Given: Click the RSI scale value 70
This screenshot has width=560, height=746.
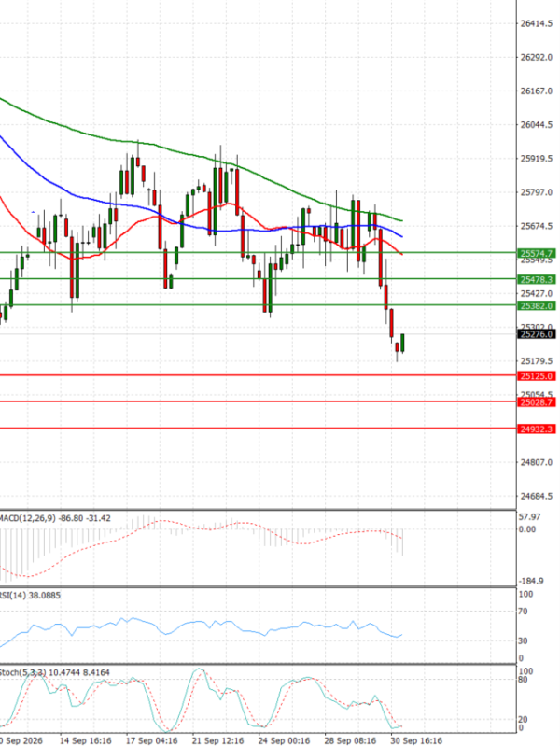Looking at the screenshot, I should (523, 612).
